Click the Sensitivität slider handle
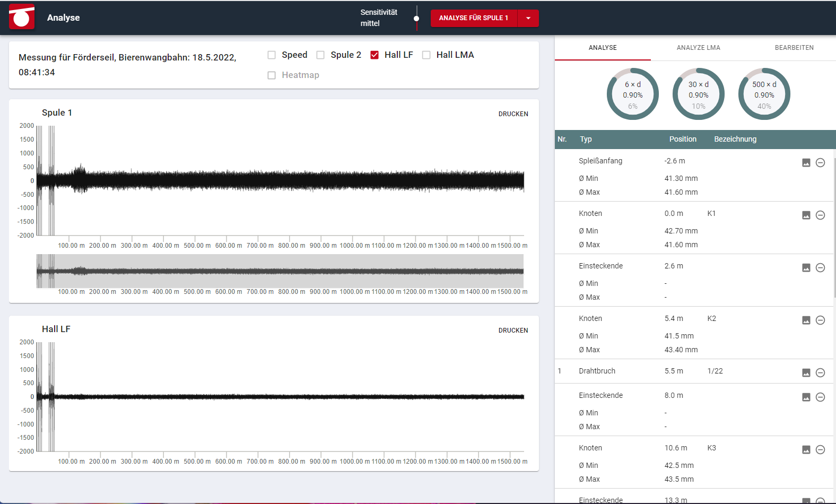The height and width of the screenshot is (504, 836). click(416, 19)
